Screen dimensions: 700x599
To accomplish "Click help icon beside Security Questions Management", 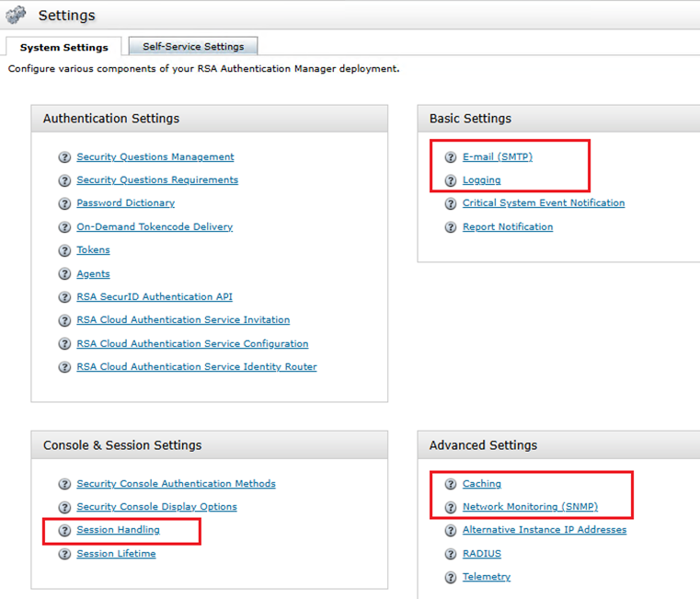I will [x=64, y=157].
